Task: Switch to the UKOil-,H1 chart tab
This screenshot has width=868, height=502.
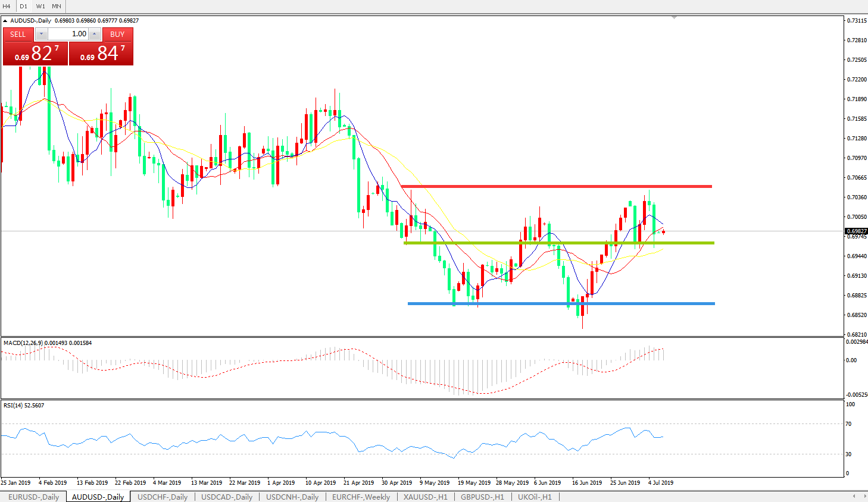Action: 535,497
